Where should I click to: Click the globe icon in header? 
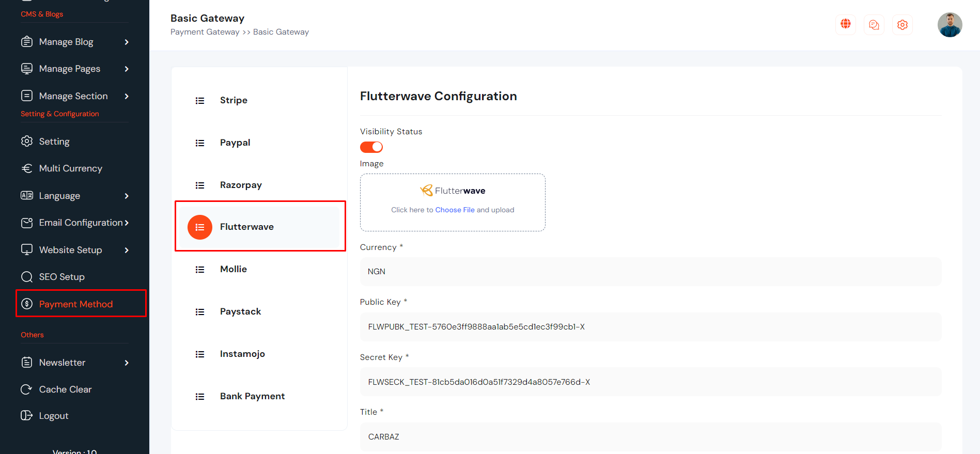coord(845,24)
